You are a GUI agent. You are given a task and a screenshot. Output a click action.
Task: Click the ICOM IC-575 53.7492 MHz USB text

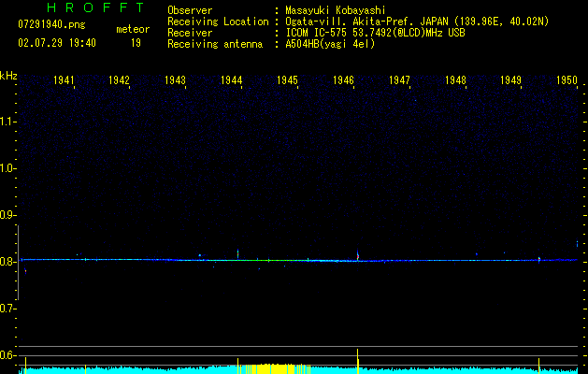375,33
